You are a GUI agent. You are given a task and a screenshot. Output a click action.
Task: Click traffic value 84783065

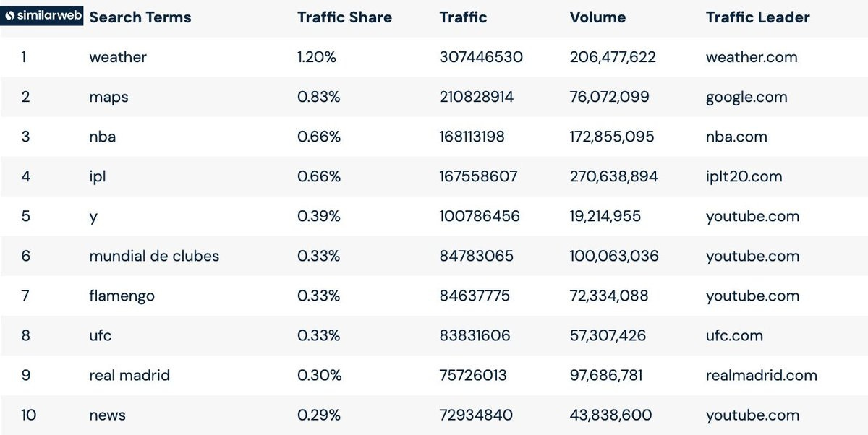[x=477, y=256]
